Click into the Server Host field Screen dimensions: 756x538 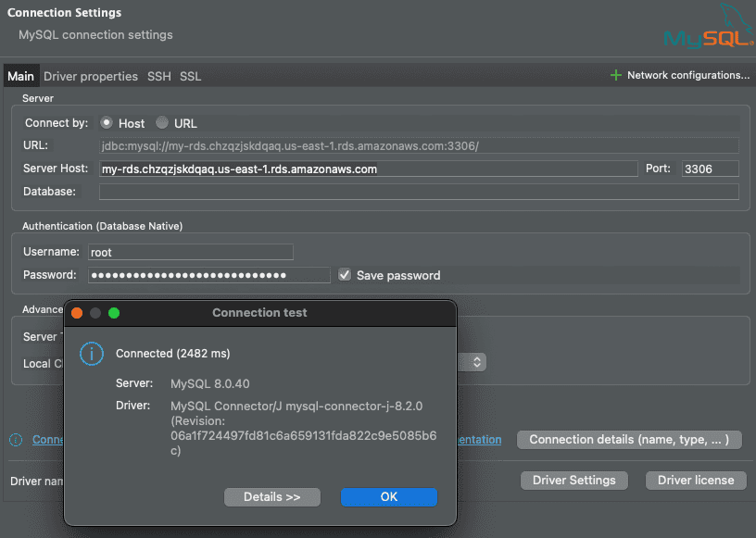coord(368,169)
